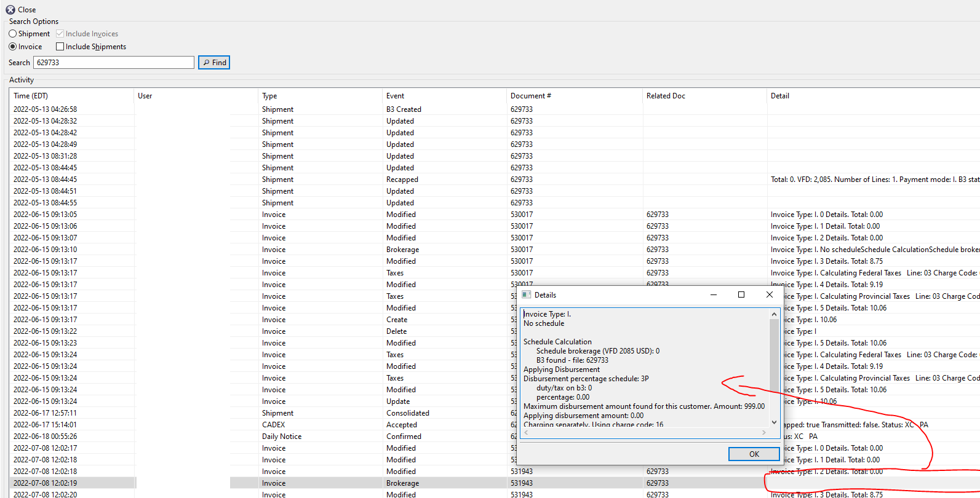Select the Shipment radio button
980x498 pixels.
coord(12,34)
